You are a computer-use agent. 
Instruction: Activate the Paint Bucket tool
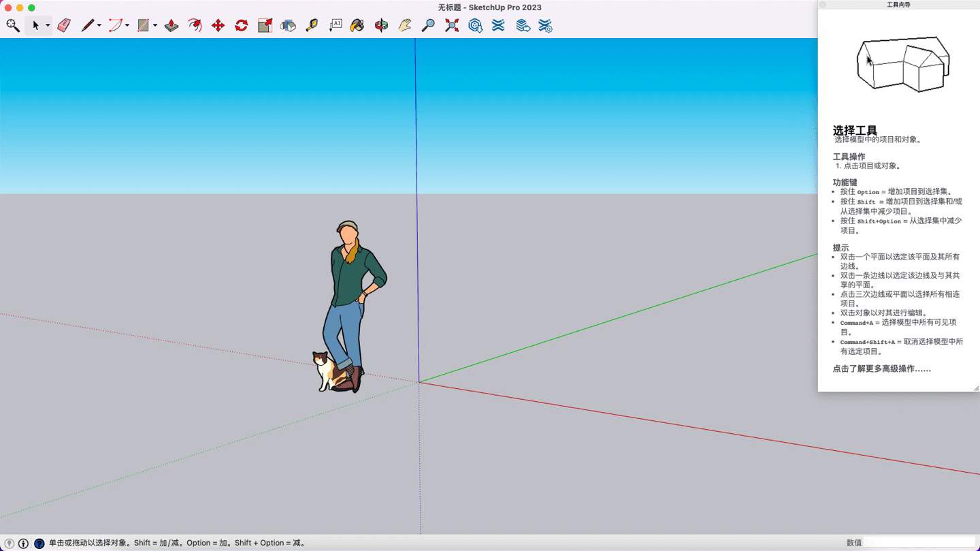[x=357, y=26]
